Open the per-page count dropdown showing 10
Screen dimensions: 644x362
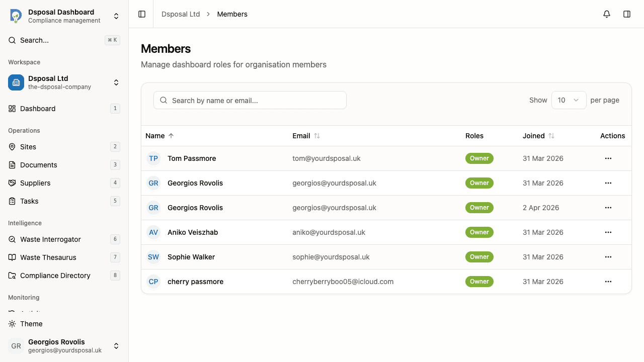[569, 100]
